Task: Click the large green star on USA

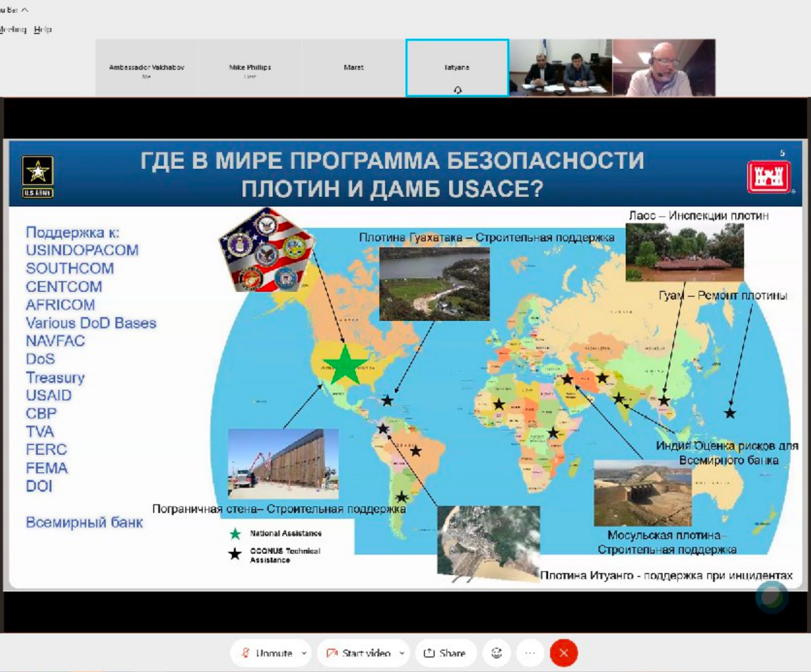Action: pos(345,365)
